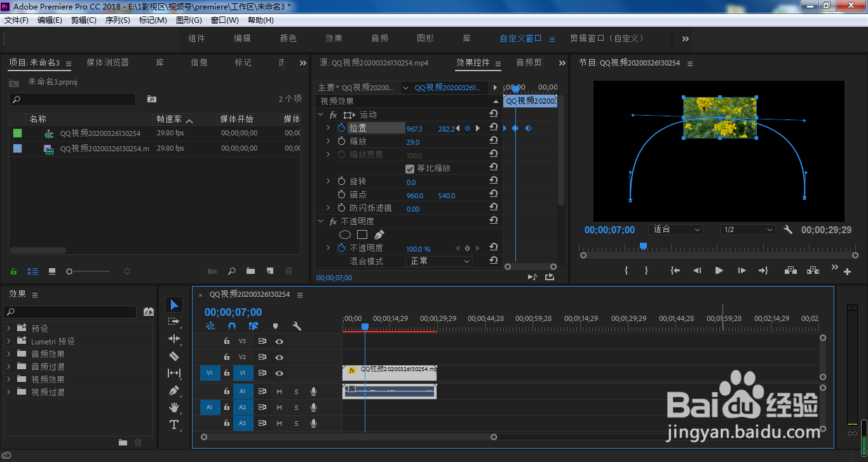Select the Razor tool
Image resolution: width=868 pixels, height=462 pixels.
(174, 357)
